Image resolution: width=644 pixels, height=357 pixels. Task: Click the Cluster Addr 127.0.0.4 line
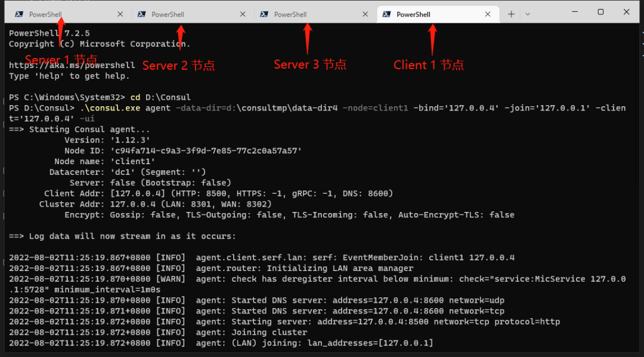tap(155, 204)
